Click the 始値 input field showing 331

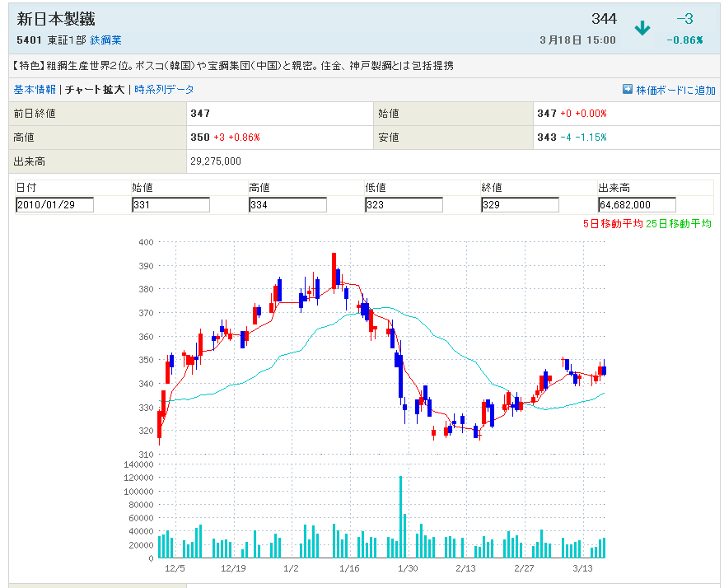pyautogui.click(x=170, y=205)
